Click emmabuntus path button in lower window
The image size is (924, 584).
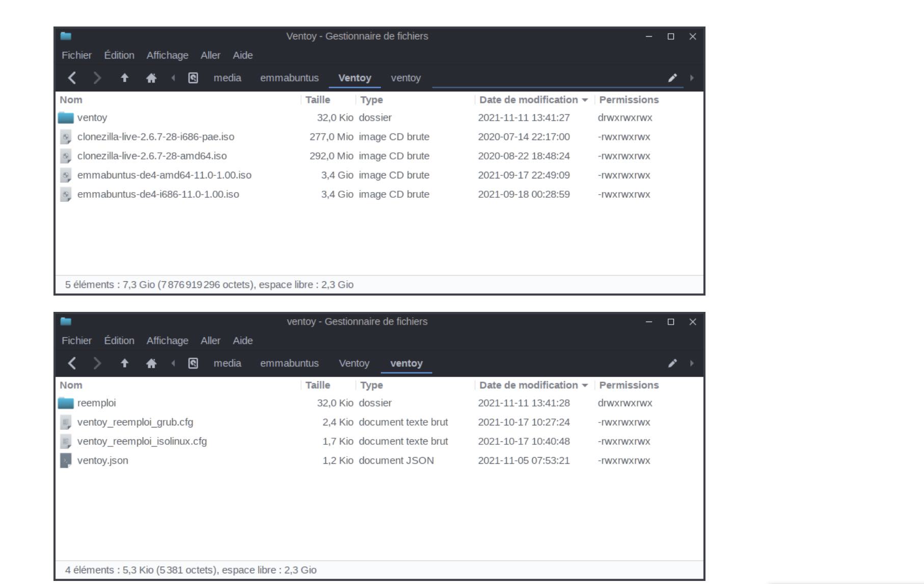[289, 363]
